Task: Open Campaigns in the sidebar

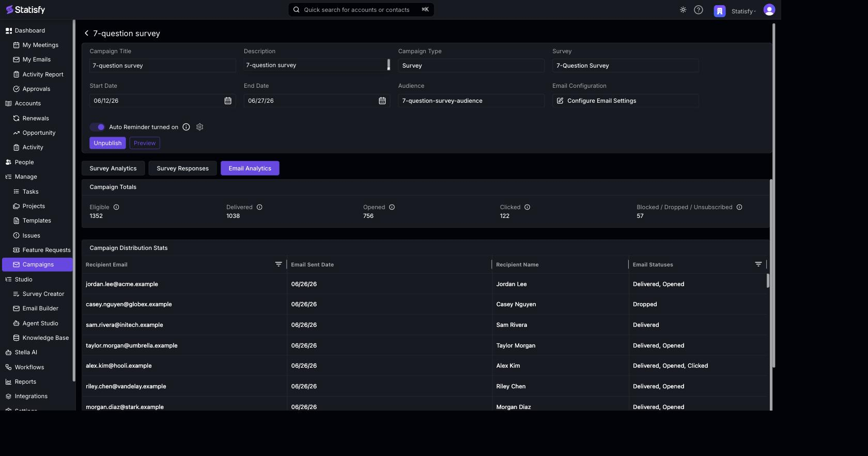Action: click(x=37, y=264)
